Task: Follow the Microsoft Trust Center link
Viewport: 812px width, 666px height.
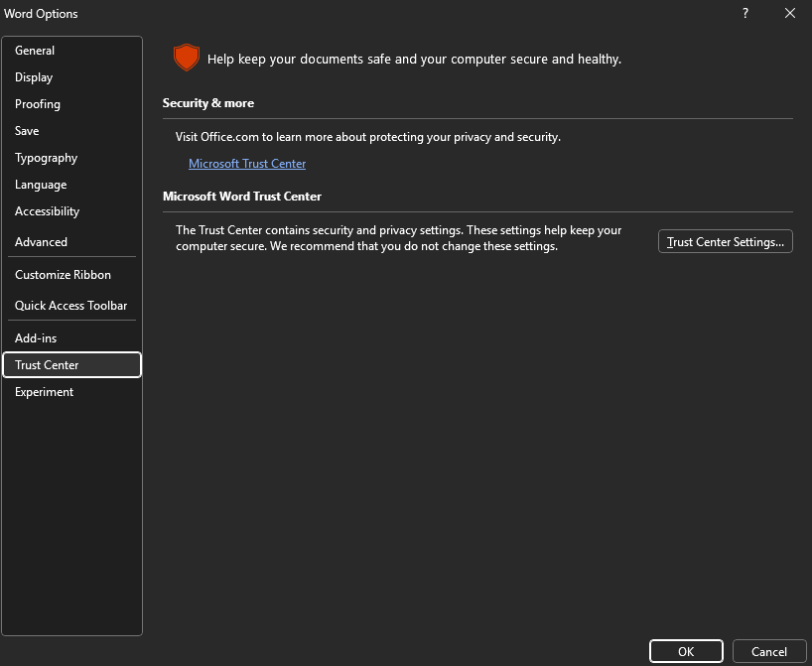Action: coord(247,164)
